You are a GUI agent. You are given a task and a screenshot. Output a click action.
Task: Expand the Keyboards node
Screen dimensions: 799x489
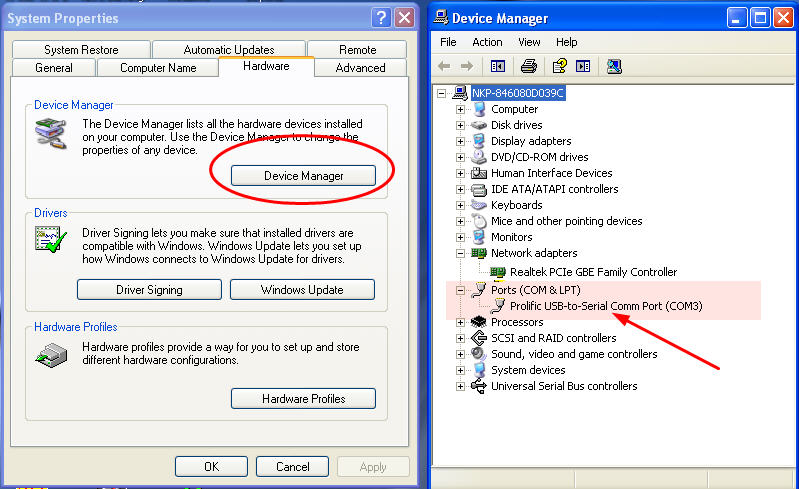460,205
